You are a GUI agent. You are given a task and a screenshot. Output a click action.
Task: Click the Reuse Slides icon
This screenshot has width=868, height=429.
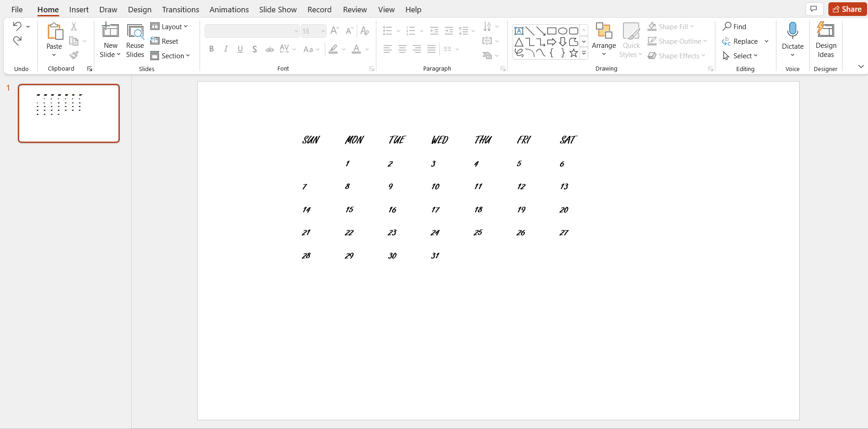[x=135, y=40]
